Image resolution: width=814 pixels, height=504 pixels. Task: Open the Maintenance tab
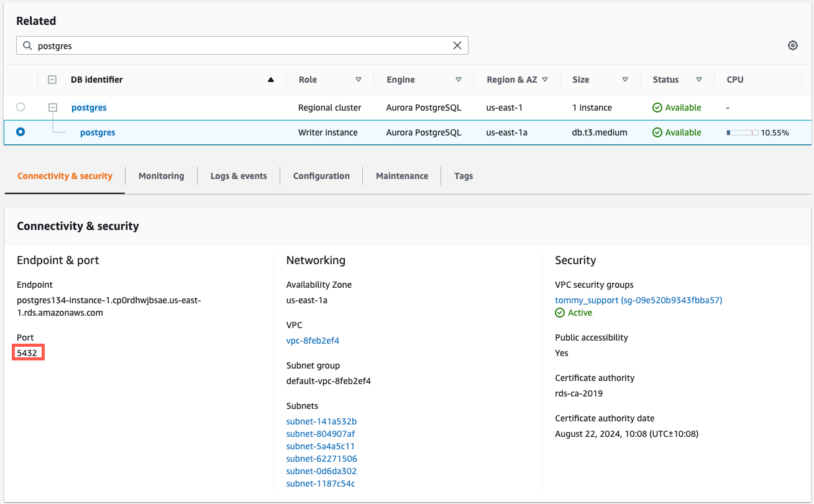click(402, 176)
